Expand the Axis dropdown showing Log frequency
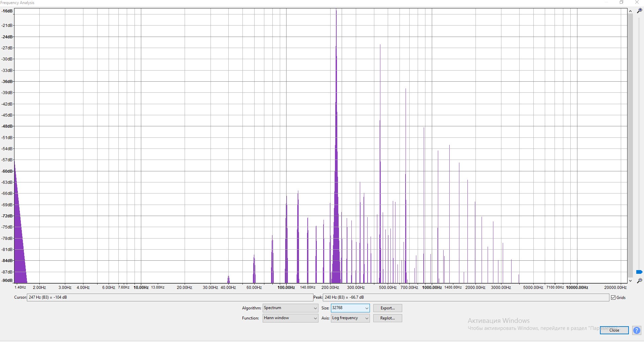 tap(350, 318)
